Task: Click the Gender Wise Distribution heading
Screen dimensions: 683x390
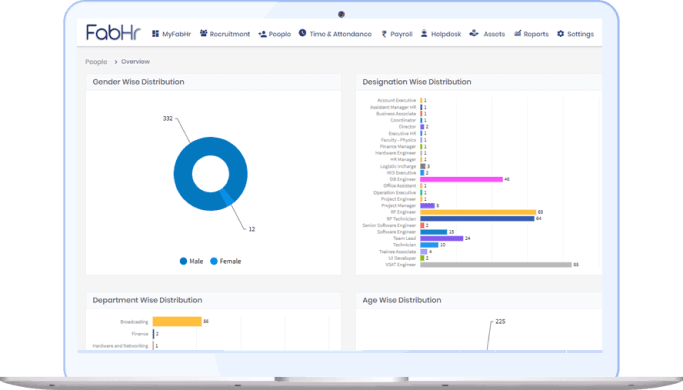Action: click(139, 82)
